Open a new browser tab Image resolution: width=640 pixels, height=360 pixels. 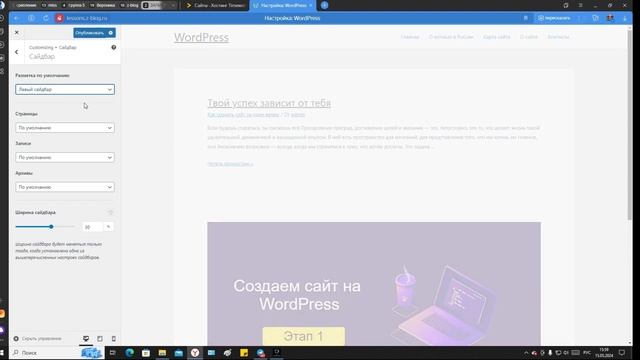324,5
